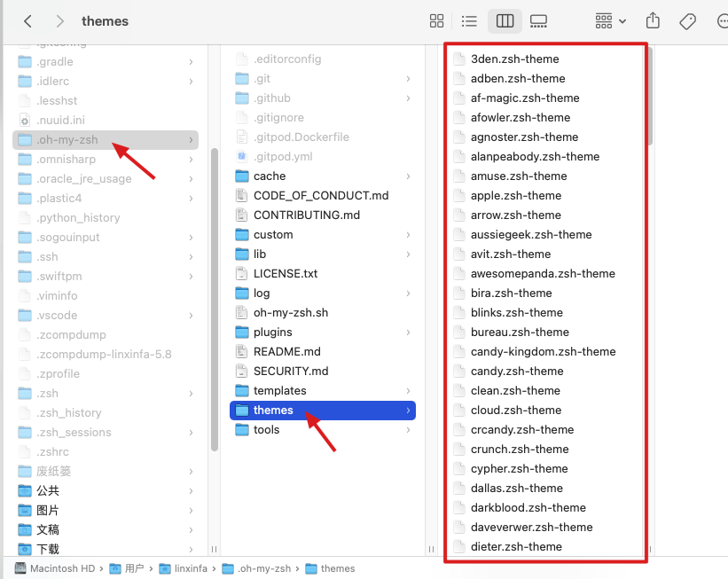Expand the .oracle_jre_usage folder chevron
The width and height of the screenshot is (728, 579).
tap(191, 179)
